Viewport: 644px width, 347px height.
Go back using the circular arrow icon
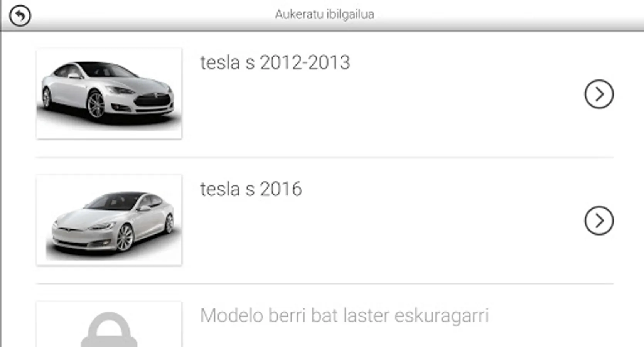[x=20, y=16]
